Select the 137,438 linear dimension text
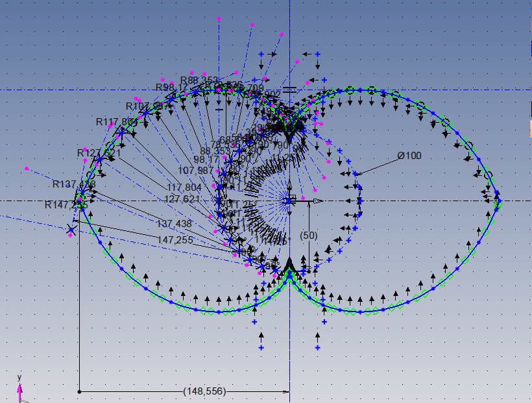Screen dimensions: 532x403 [x=175, y=223]
